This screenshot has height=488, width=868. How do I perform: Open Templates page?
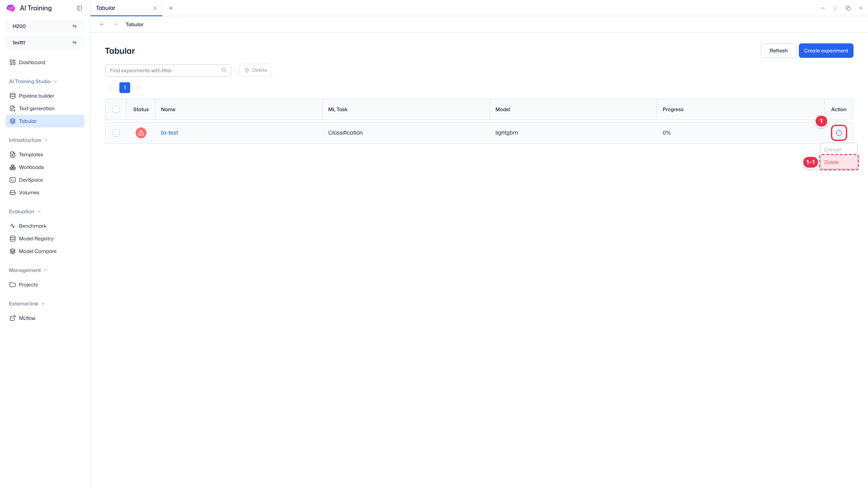(x=45, y=155)
